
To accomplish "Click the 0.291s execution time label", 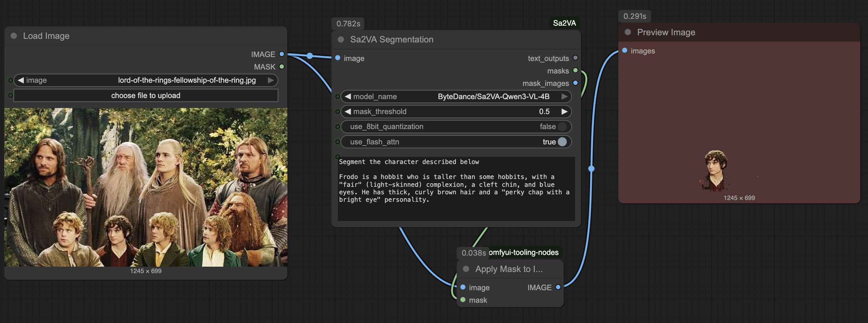I will point(635,16).
